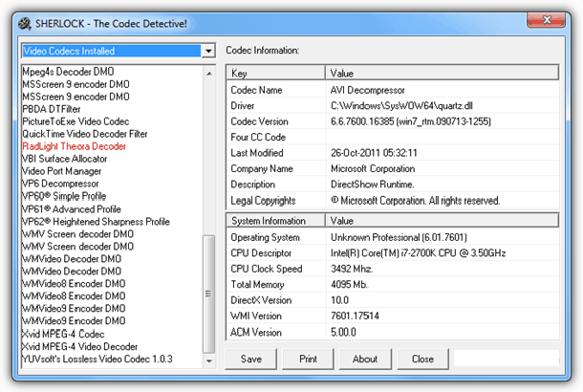Click the 6.6.7600.16385 version value
This screenshot has width=583, height=392.
click(x=410, y=121)
